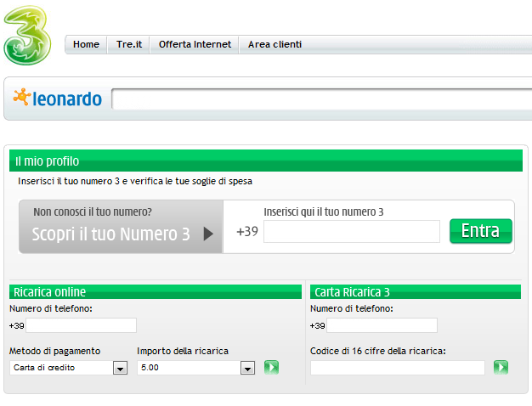Click the Scopri il tuo Numero 3 banner
The height and width of the screenshot is (406, 532).
tap(121, 227)
